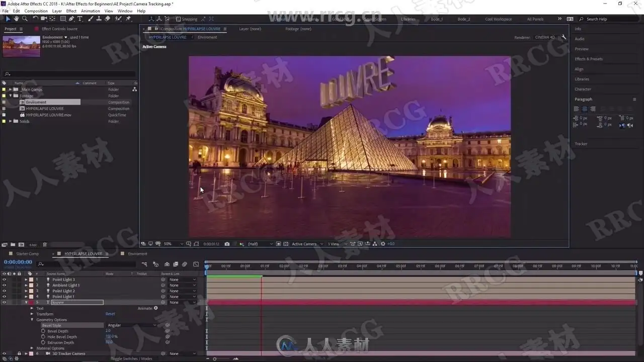
Task: Hide the louvre text layer
Action: (4, 302)
